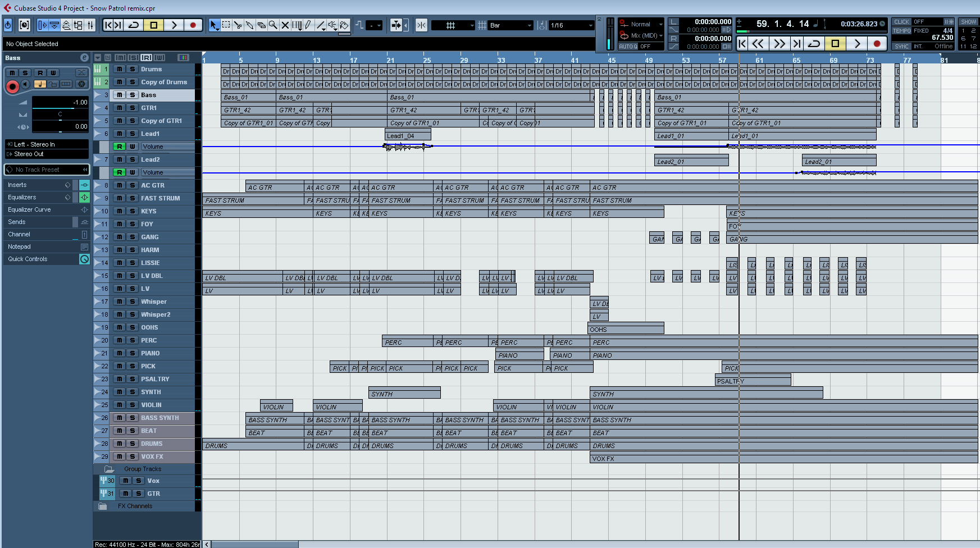980x548 pixels.
Task: Open the Equalizers inspector section
Action: click(22, 197)
